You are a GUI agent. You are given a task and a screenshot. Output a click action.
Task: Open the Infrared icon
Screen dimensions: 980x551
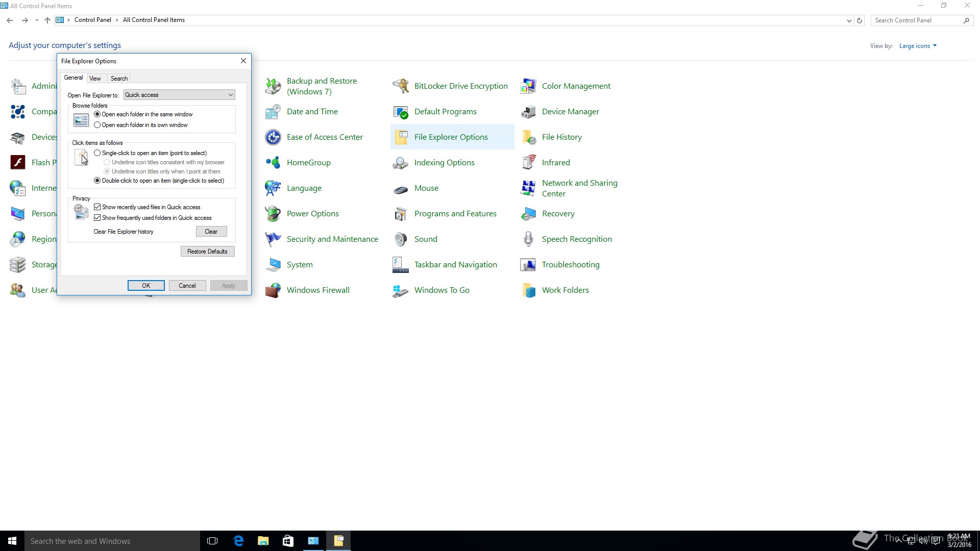pyautogui.click(x=528, y=163)
